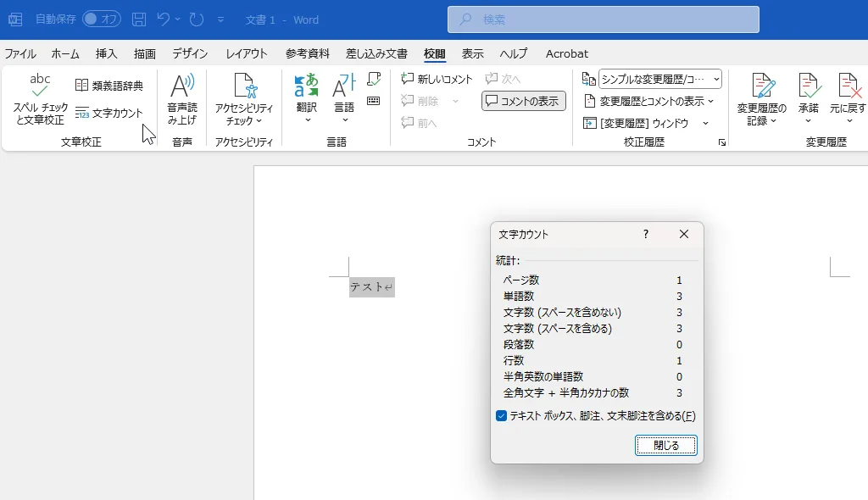Switch to the Layout (レイアウト) tab
Viewport: 868px width, 500px height.
pyautogui.click(x=247, y=53)
